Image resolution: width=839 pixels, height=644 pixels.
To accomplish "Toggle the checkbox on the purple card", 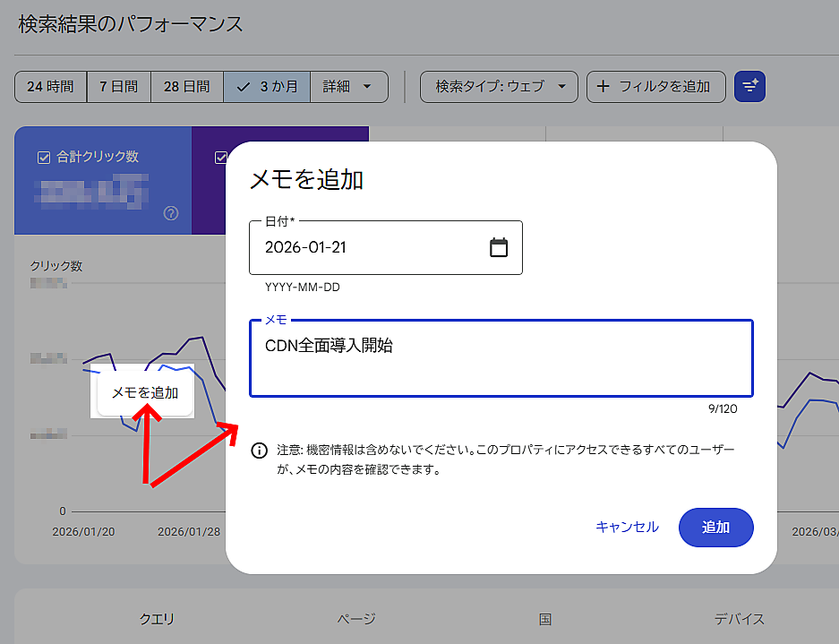I will (x=219, y=158).
